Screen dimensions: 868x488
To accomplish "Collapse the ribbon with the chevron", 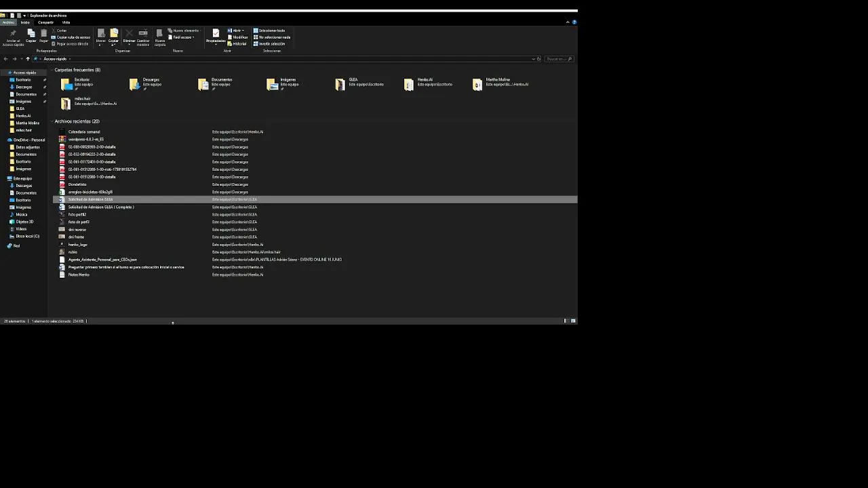I will coord(568,22).
